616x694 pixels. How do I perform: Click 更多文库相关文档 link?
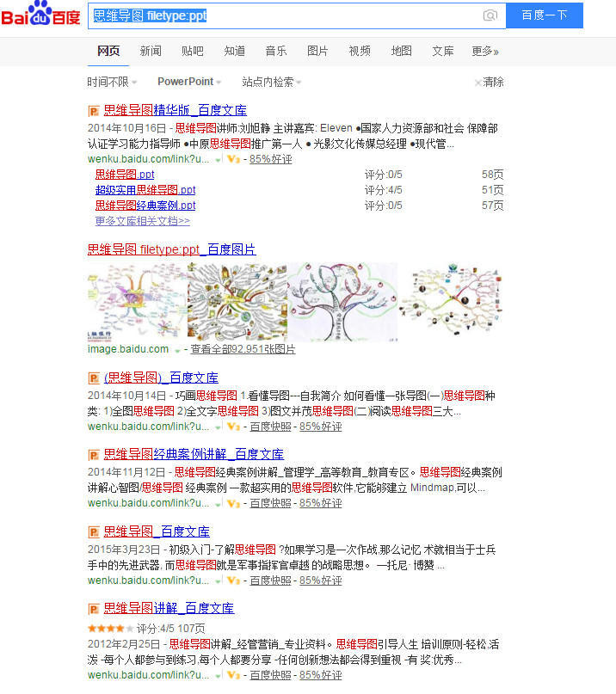(x=142, y=221)
